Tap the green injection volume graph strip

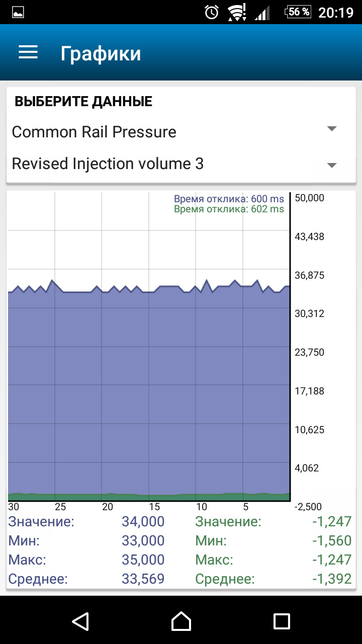coord(149,497)
